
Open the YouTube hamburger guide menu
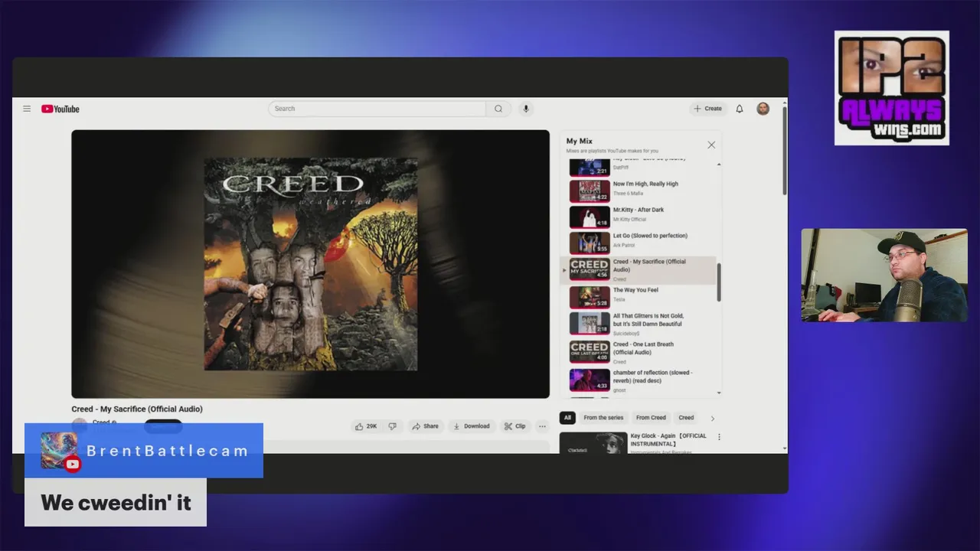point(27,109)
